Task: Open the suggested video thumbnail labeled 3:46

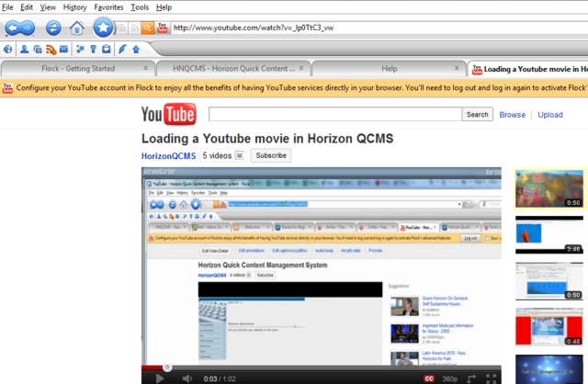Action: coord(549,235)
